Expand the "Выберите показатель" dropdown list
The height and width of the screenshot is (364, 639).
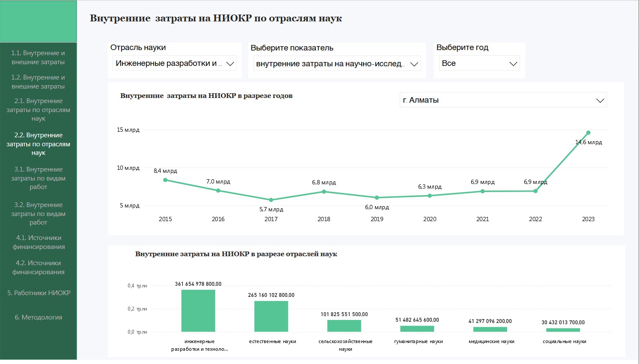pos(337,64)
